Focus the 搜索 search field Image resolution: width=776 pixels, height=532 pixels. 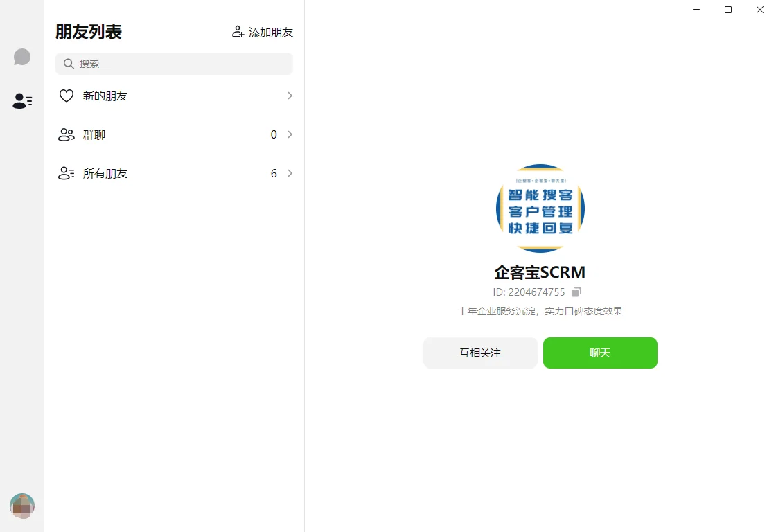tap(174, 64)
